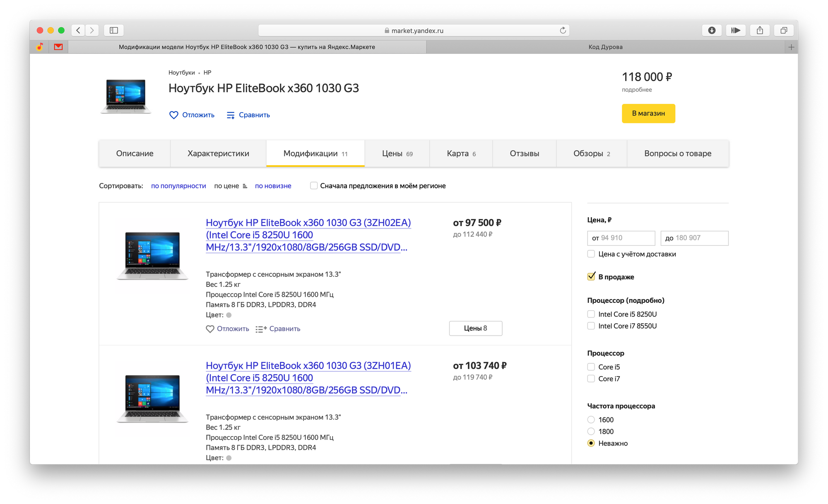Switch to the Характеристики tab
The height and width of the screenshot is (504, 828).
[x=218, y=154]
